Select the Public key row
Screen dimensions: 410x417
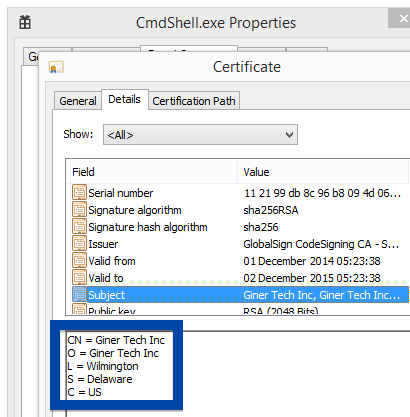pyautogui.click(x=238, y=309)
